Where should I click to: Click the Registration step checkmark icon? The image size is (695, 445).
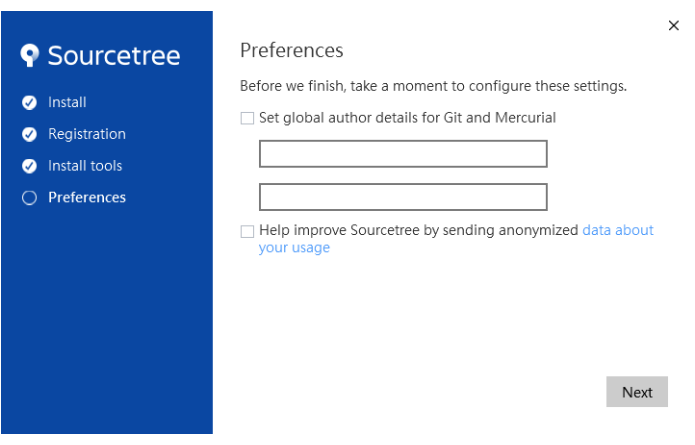coord(29,134)
